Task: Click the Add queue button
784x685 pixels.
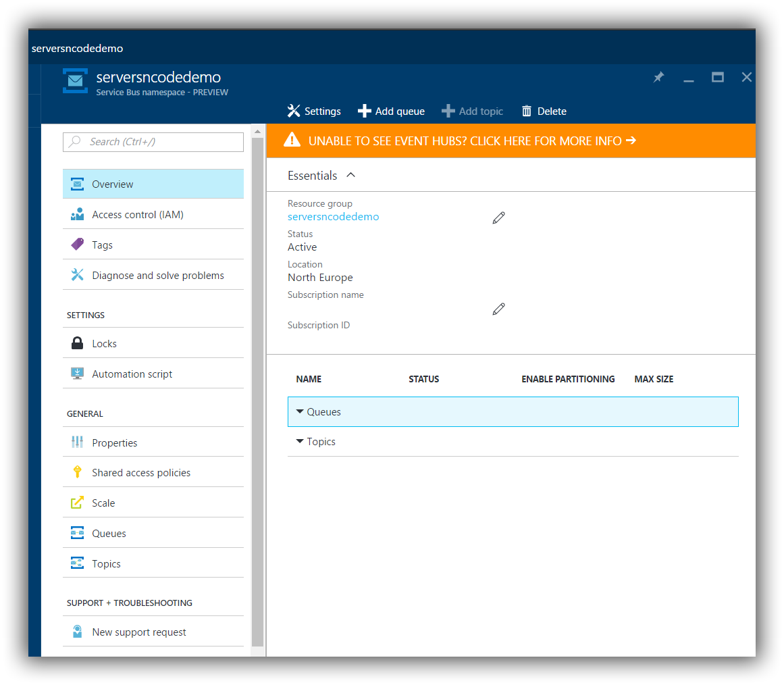Action: (x=392, y=111)
